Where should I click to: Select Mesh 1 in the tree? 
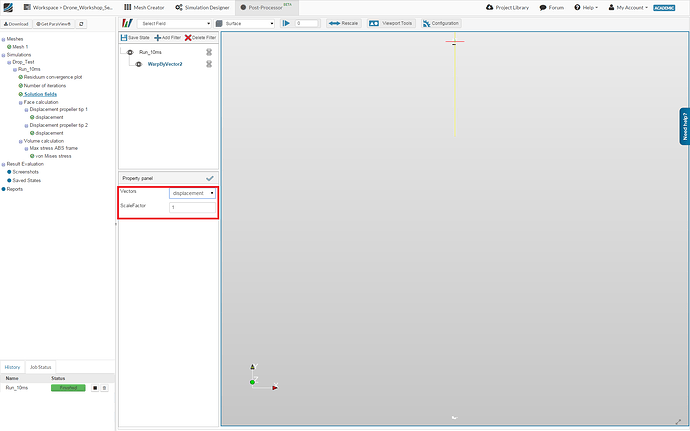coord(20,47)
